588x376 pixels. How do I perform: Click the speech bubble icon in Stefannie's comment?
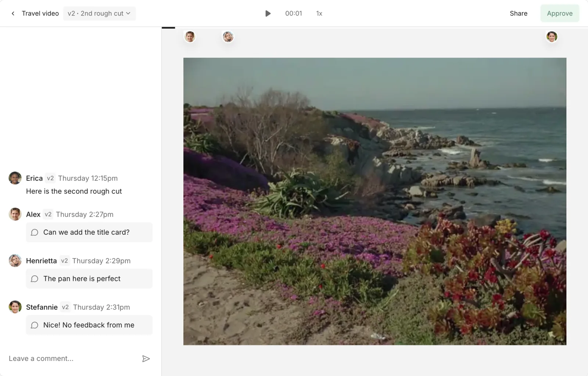[35, 325]
